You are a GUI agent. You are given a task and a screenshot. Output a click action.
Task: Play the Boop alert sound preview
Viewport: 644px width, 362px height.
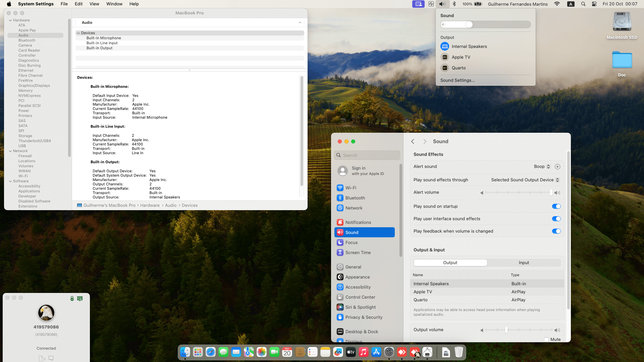[557, 167]
